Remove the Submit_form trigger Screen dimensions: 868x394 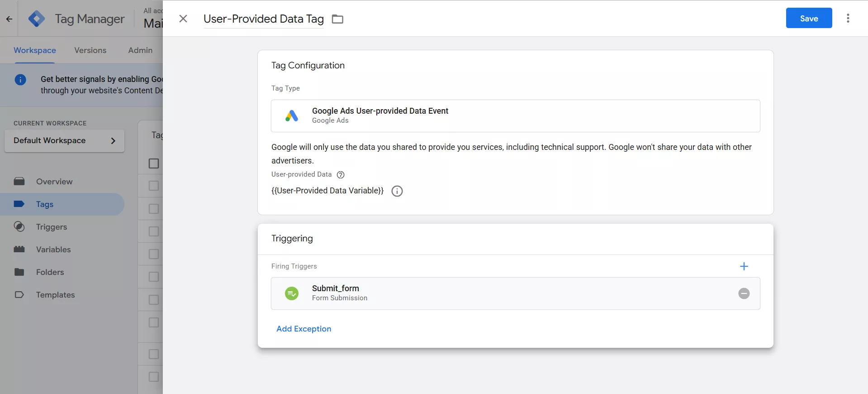tap(744, 293)
